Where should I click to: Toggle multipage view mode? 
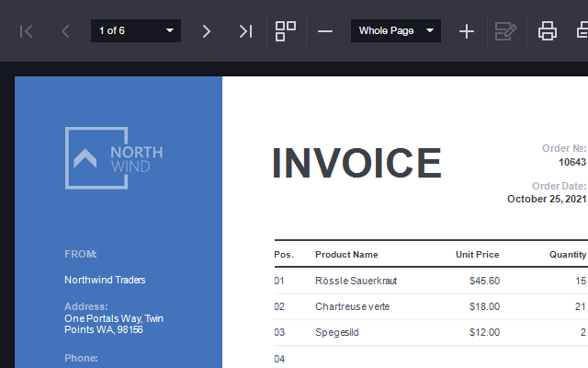pyautogui.click(x=286, y=31)
